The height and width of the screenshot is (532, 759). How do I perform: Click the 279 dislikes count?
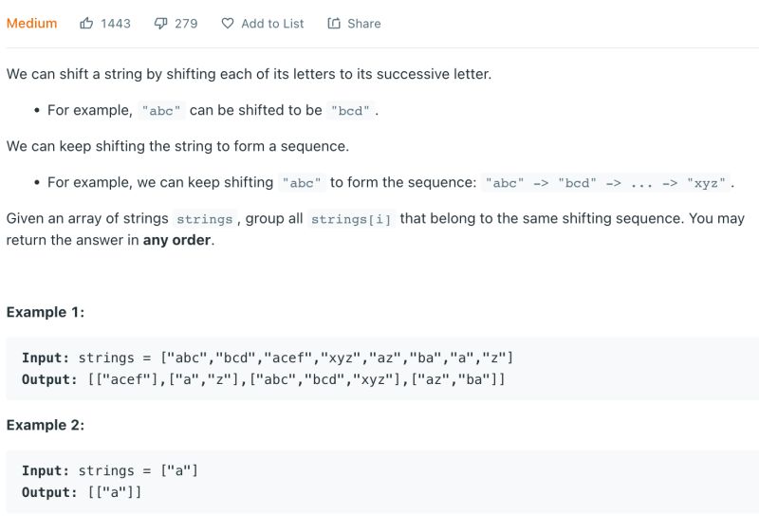click(x=186, y=23)
